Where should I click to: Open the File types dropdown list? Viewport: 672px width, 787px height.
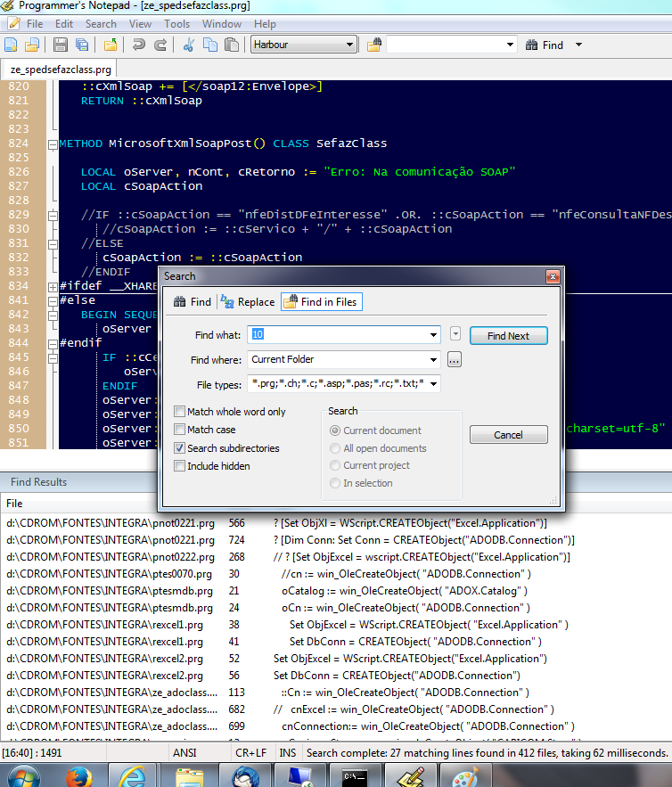pyautogui.click(x=433, y=384)
